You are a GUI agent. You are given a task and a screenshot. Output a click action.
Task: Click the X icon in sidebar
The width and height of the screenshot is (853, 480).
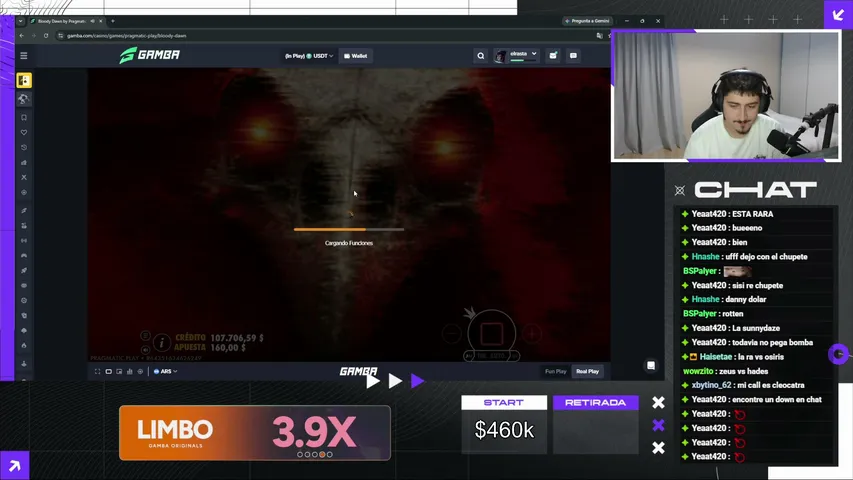[24, 177]
